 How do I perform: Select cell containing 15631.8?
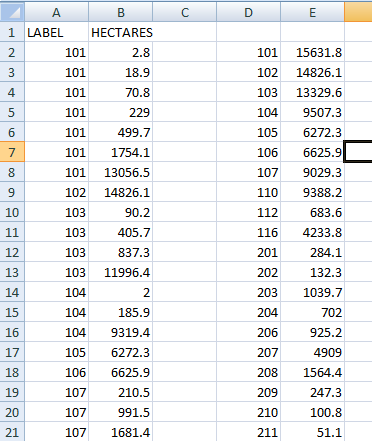pos(313,52)
